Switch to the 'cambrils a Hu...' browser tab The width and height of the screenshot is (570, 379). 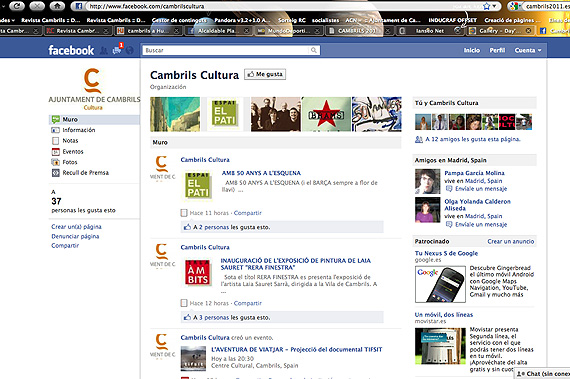coord(148,31)
